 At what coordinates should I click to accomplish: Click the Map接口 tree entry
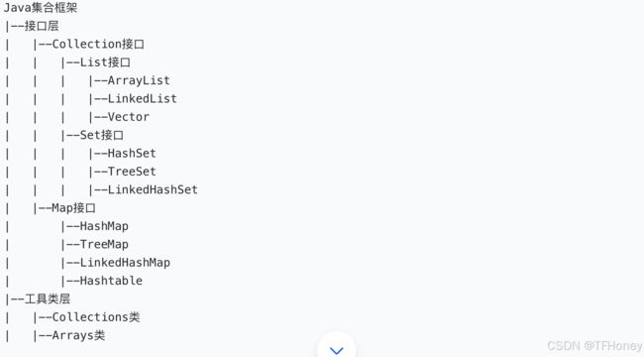pos(73,207)
